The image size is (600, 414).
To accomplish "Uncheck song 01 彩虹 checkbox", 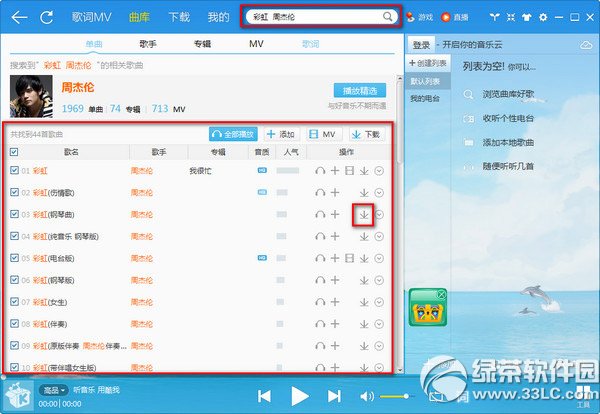I will 14,170.
